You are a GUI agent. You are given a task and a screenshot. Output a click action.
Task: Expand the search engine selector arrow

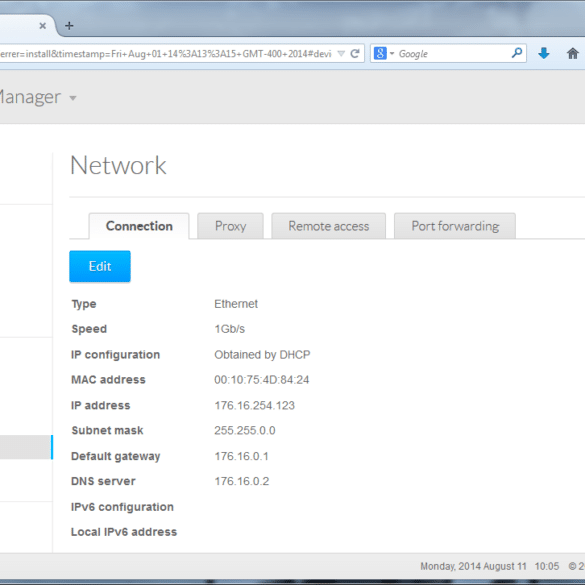click(x=392, y=54)
